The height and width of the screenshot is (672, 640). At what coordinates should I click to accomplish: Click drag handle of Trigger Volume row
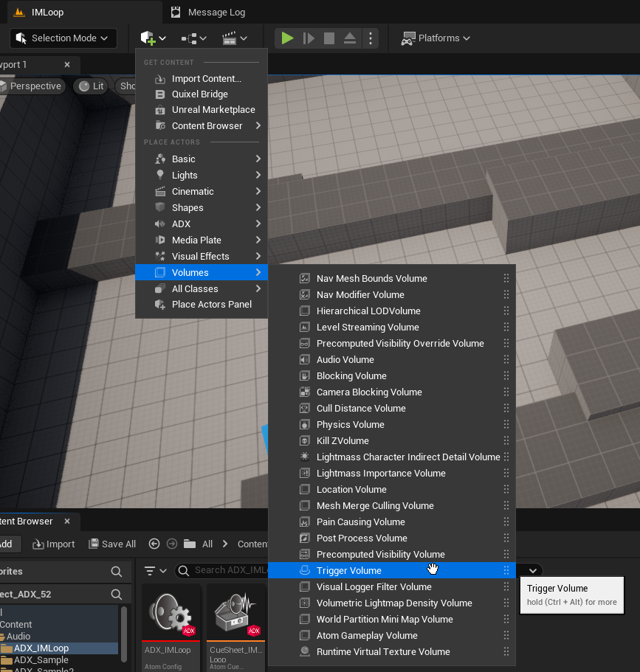(x=506, y=570)
